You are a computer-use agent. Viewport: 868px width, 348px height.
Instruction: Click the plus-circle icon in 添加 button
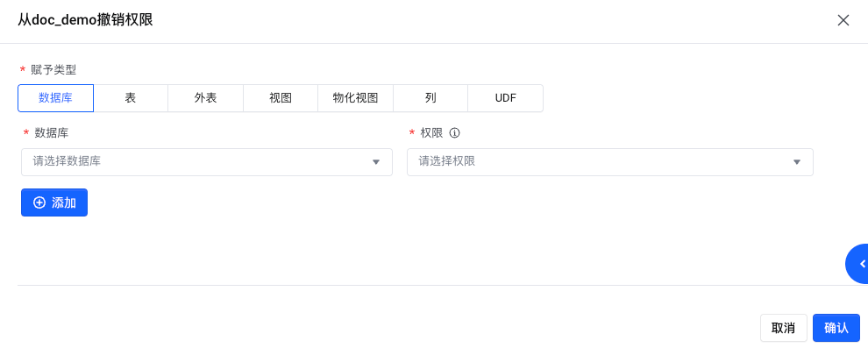coord(39,202)
